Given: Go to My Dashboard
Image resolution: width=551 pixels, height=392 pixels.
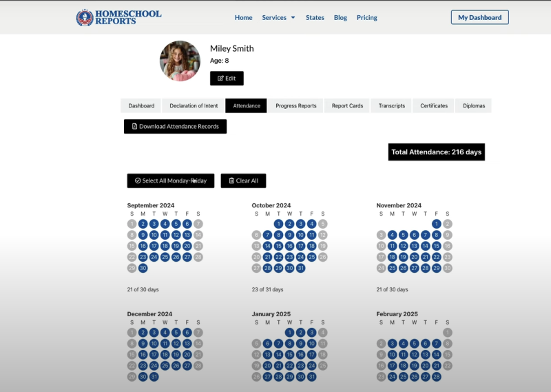Looking at the screenshot, I should [479, 17].
